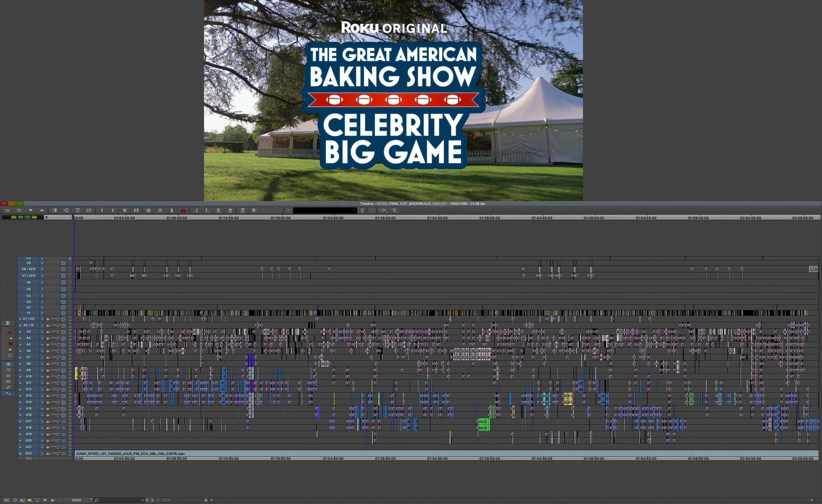The height and width of the screenshot is (504, 822).
Task: Toggle the power button on track V8 / GFX
Action: [x=63, y=269]
